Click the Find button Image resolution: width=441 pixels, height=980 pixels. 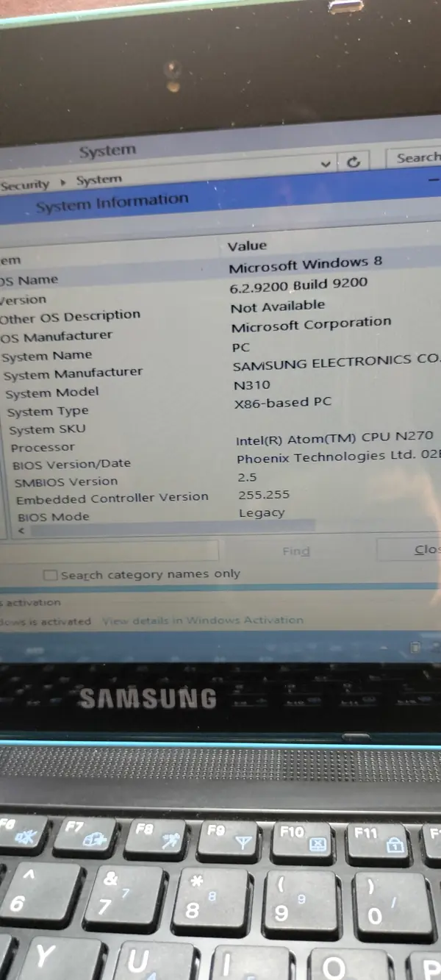click(x=295, y=551)
